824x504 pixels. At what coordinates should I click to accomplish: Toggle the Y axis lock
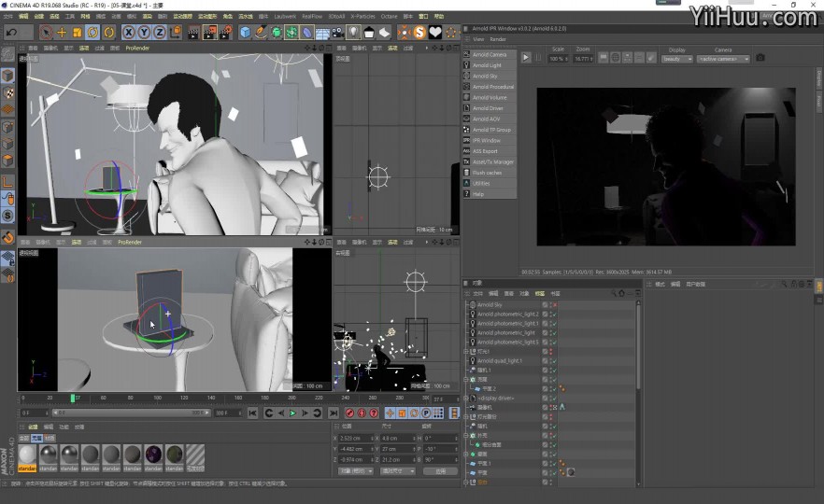(144, 33)
